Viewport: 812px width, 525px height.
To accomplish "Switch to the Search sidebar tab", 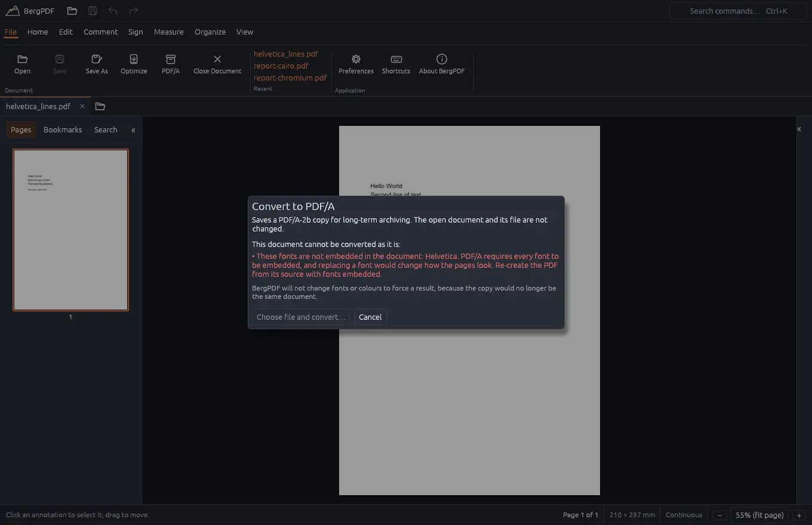I will 106,129.
